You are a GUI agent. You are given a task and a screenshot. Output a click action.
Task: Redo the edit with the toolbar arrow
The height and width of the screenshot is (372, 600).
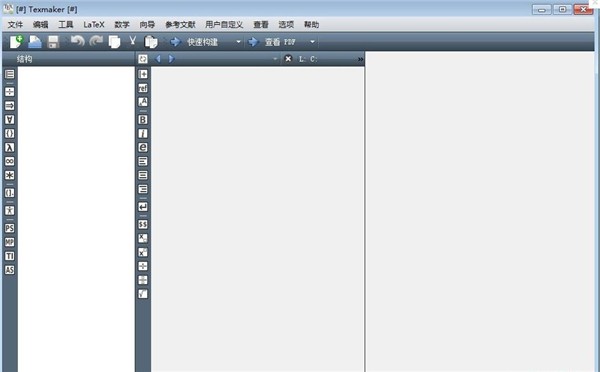click(x=96, y=41)
